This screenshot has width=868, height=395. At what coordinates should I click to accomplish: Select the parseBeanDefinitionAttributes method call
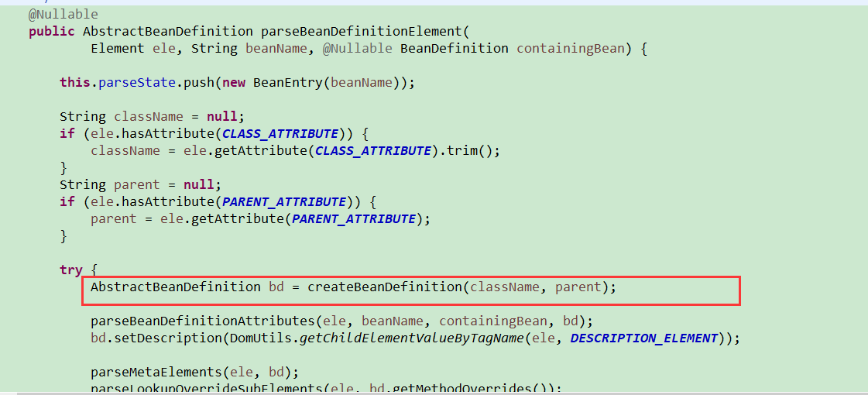pos(203,321)
